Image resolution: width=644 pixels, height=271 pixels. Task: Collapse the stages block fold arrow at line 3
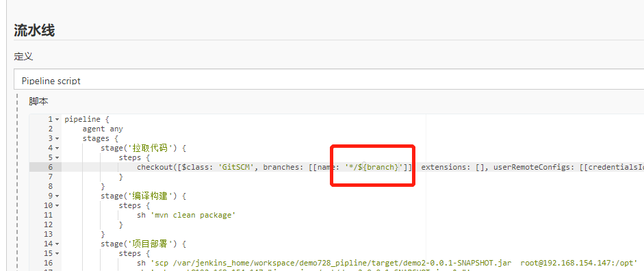click(57, 138)
